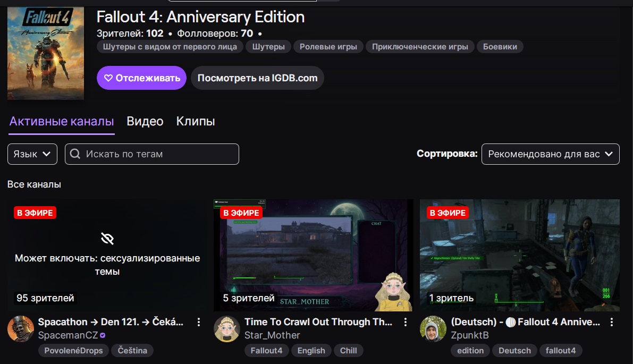Click the chevron arrow on the sort dropdown
This screenshot has height=364, width=633.
(x=609, y=154)
